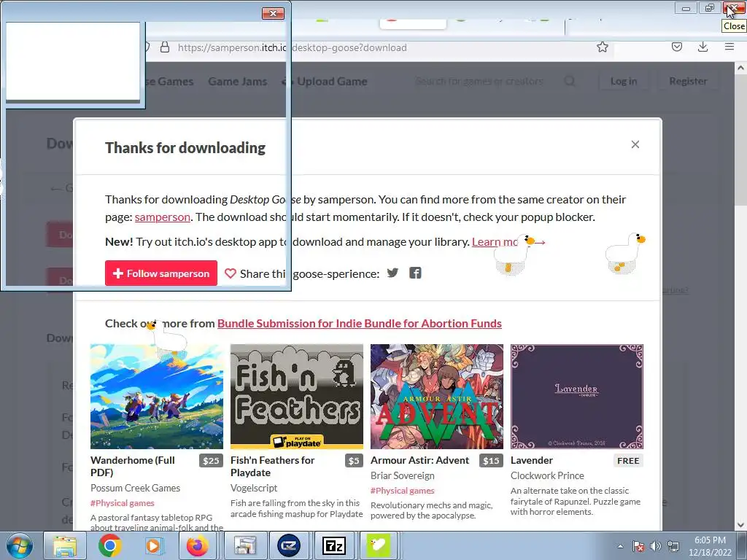Launch Google Chrome from the taskbar

click(x=110, y=545)
